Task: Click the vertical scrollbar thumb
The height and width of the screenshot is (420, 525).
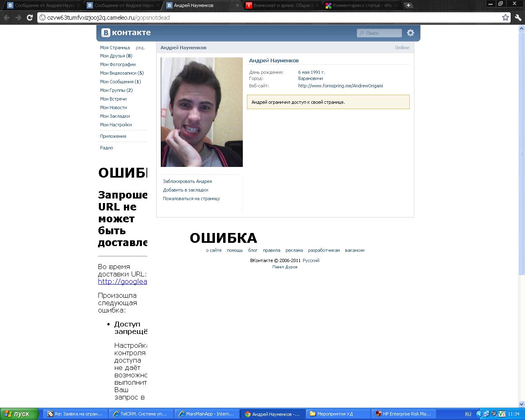Action: pyautogui.click(x=522, y=153)
